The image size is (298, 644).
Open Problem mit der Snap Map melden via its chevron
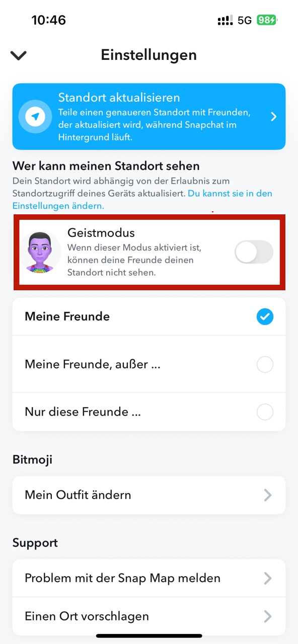click(x=268, y=578)
